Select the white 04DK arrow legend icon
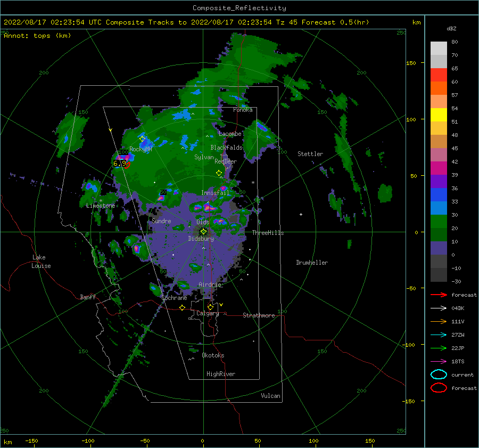The width and height of the screenshot is (479, 448). coord(439,308)
